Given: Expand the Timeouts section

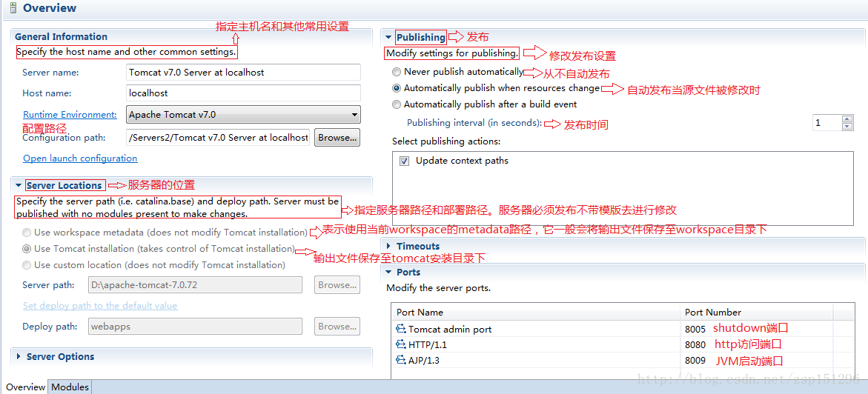Looking at the screenshot, I should [x=388, y=246].
